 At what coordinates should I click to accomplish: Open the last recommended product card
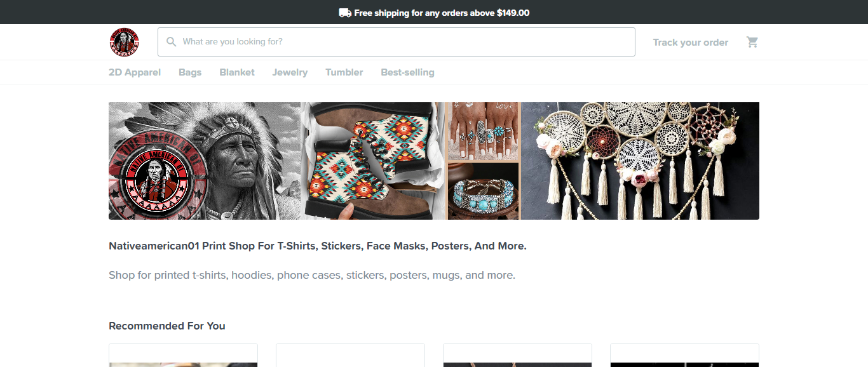coord(684,356)
